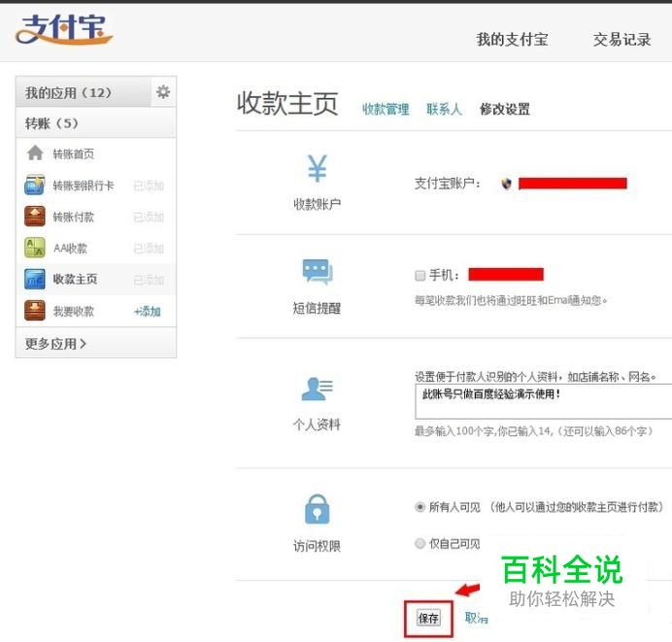The width and height of the screenshot is (672, 642).
Task: Click the blue 收款主页 icon
Action: [35, 279]
